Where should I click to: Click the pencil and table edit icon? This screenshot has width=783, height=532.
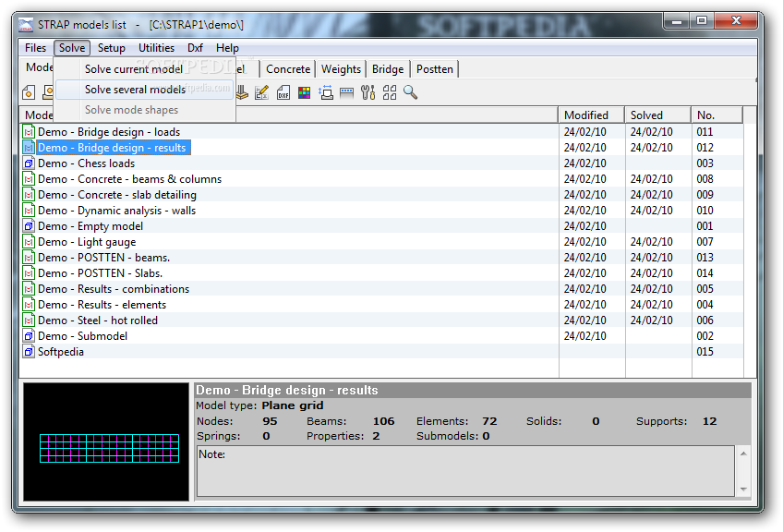click(261, 92)
